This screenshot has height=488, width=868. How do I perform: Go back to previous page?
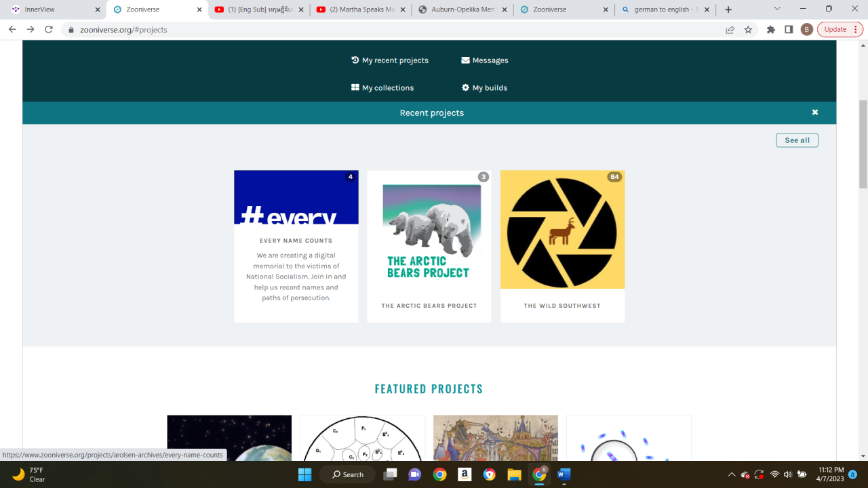12,29
